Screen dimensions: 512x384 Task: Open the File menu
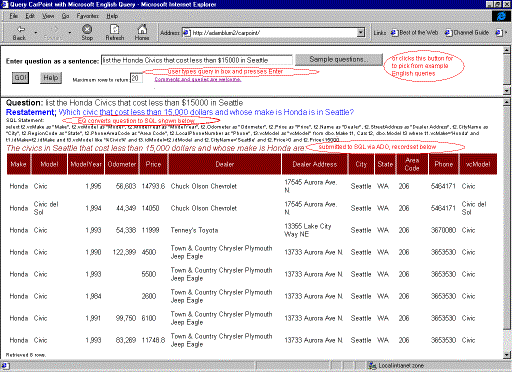coord(13,16)
